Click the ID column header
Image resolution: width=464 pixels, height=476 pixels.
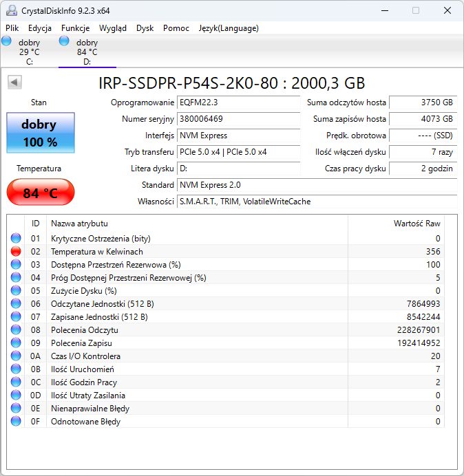(x=36, y=224)
